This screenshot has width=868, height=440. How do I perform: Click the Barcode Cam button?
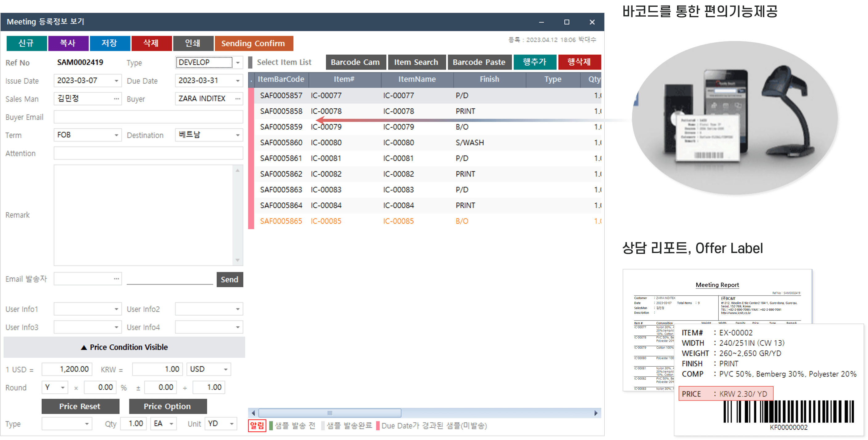click(x=355, y=62)
